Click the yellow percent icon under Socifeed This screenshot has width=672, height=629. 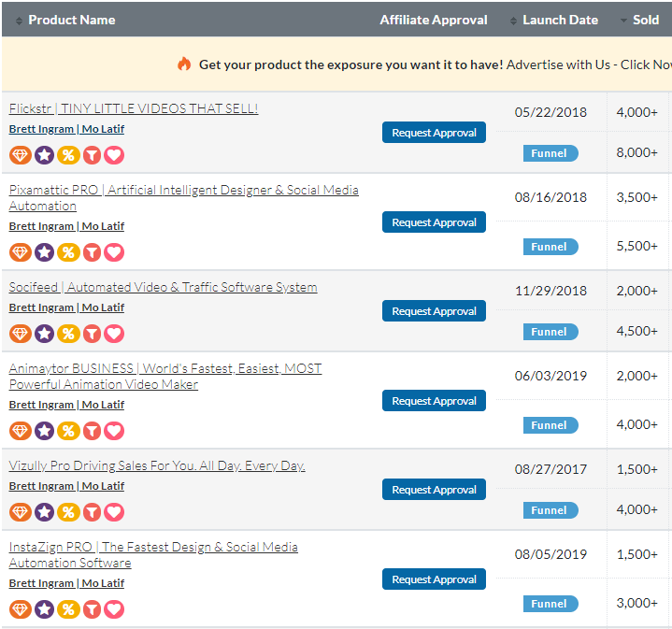67,334
